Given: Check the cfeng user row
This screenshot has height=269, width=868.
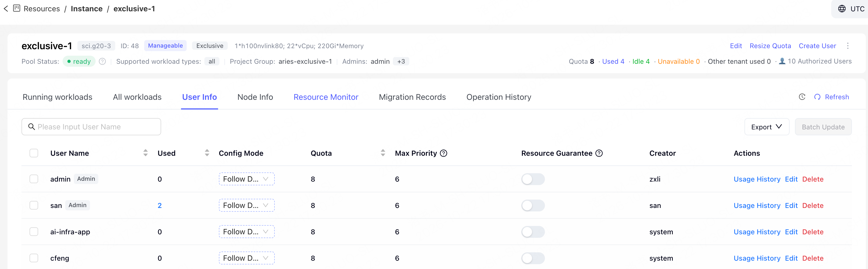Looking at the screenshot, I should (34, 258).
